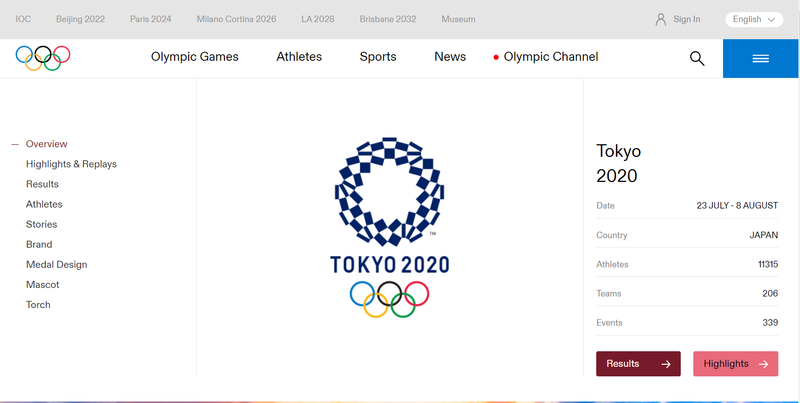The height and width of the screenshot is (403, 800).
Task: Go to Beijing 2022 link
Action: click(x=80, y=19)
